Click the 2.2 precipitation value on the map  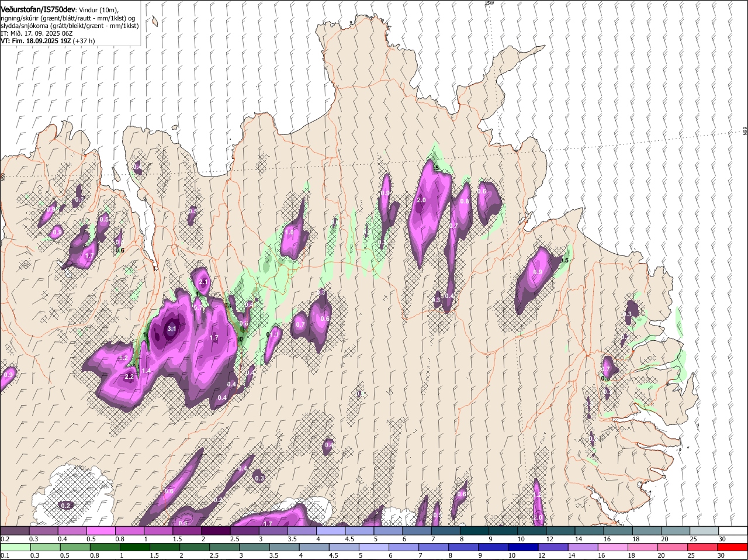pos(129,377)
